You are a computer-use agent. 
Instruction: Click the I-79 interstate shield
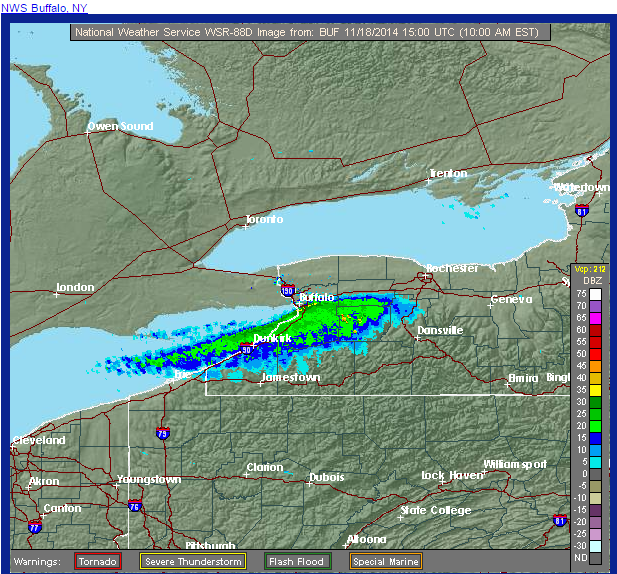coord(163,434)
